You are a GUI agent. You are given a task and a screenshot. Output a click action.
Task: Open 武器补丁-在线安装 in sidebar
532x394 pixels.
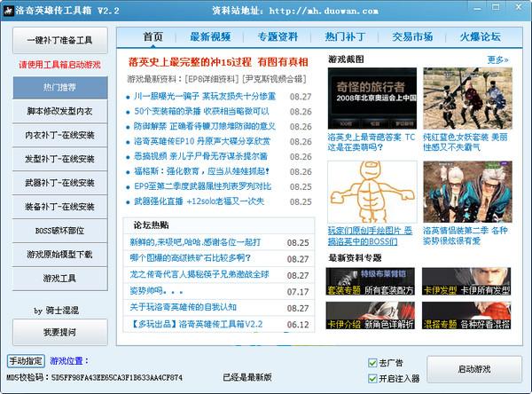tap(59, 185)
